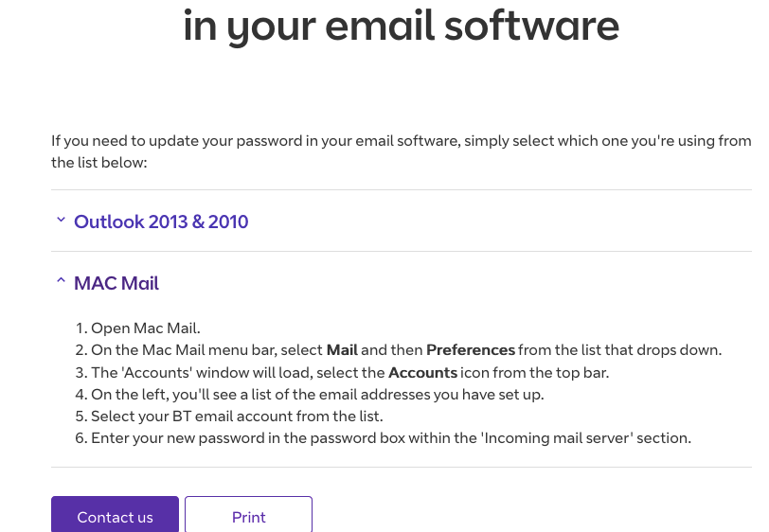Click the Print button
769x532 pixels.
248,516
